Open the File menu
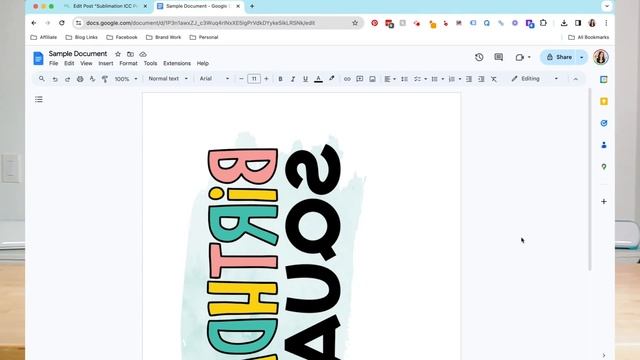The width and height of the screenshot is (640, 360). click(x=53, y=64)
